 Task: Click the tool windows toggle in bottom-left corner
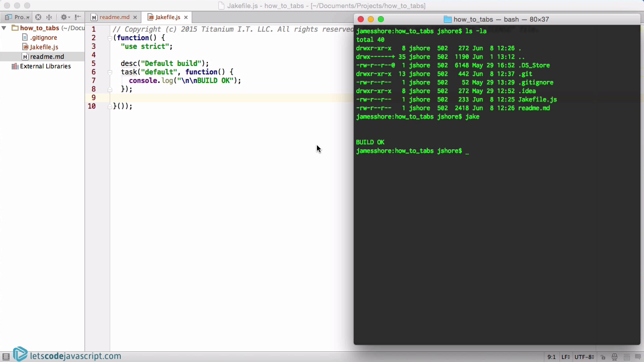[x=6, y=357]
